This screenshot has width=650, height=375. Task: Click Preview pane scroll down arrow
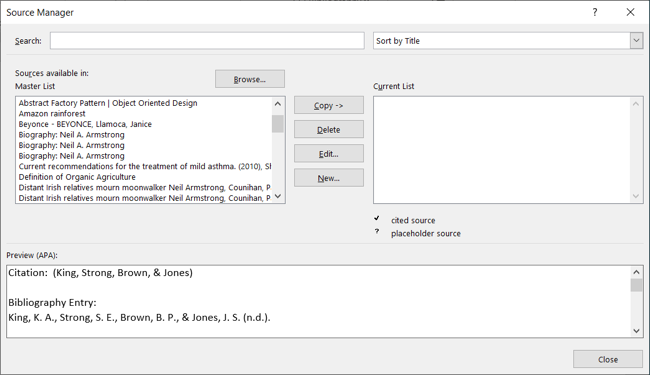[x=636, y=331]
